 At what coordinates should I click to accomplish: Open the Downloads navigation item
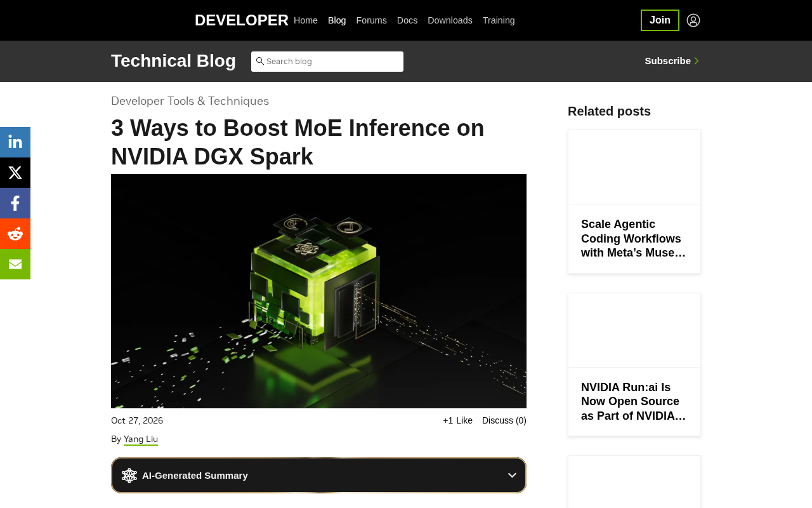click(x=450, y=20)
